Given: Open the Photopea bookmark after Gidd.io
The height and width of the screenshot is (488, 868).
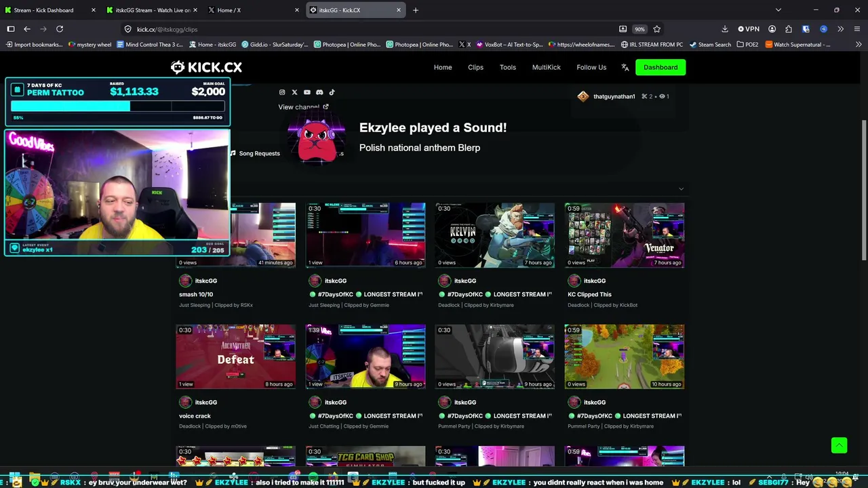Looking at the screenshot, I should point(347,45).
